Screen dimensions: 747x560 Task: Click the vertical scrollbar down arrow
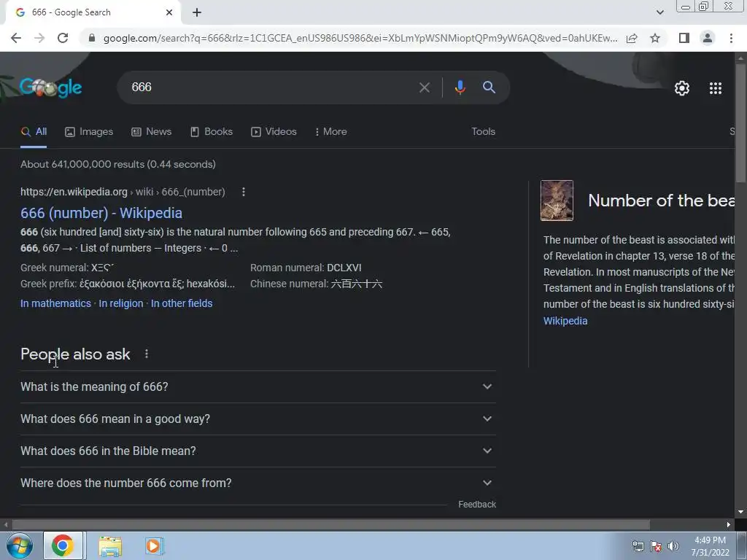[x=740, y=512]
